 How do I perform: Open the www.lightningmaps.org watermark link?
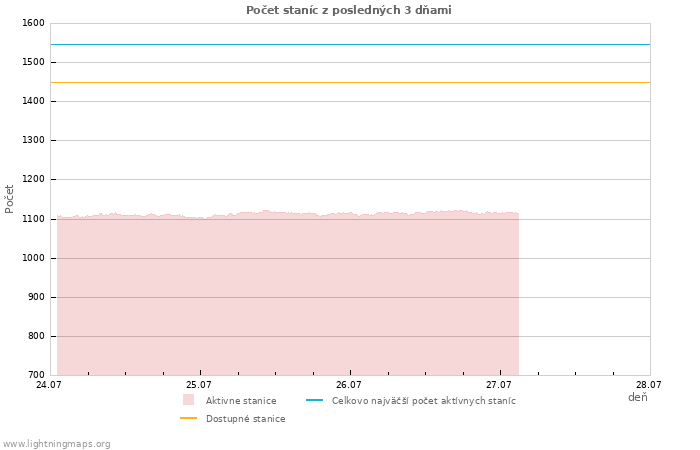point(56,444)
